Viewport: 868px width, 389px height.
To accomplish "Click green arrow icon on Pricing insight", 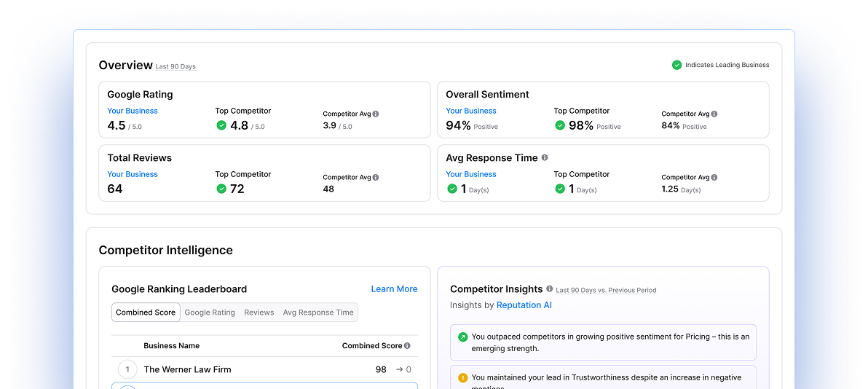I will (x=462, y=337).
